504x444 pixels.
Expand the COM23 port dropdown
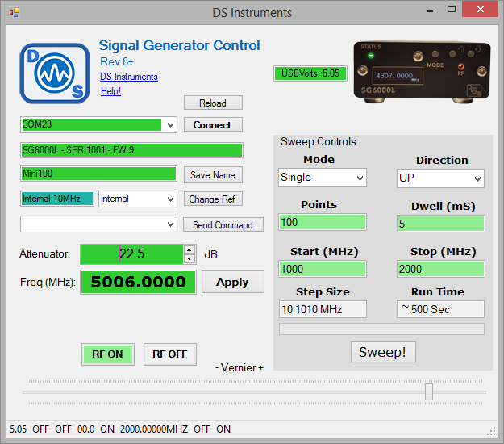(x=169, y=125)
